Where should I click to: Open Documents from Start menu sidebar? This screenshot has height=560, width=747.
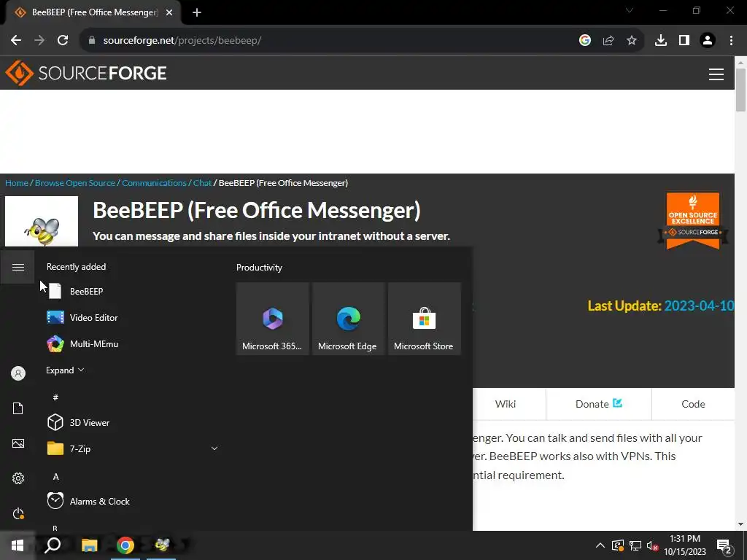(18, 408)
